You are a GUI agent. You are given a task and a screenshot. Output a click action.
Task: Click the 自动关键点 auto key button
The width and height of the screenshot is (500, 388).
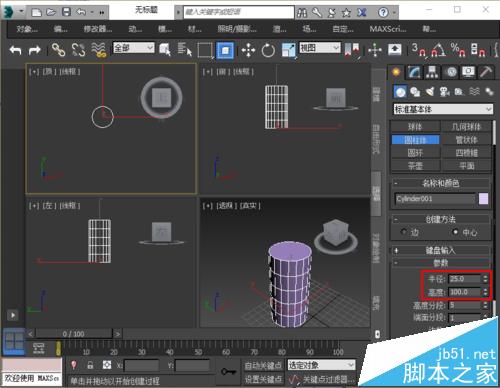tap(263, 366)
